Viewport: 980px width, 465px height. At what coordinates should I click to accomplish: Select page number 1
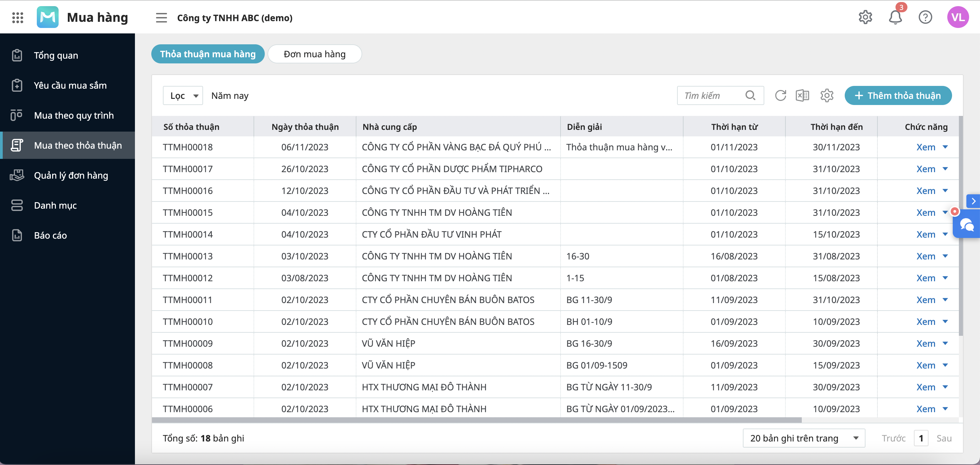[921, 438]
